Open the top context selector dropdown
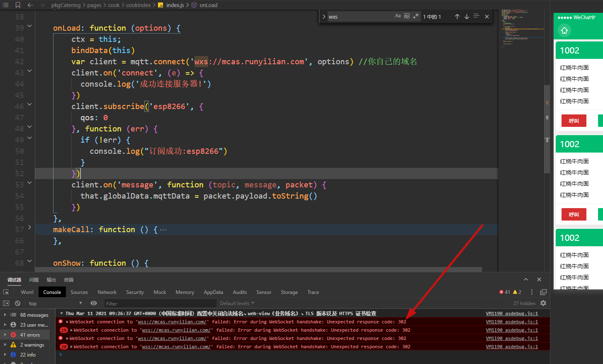 coord(55,303)
